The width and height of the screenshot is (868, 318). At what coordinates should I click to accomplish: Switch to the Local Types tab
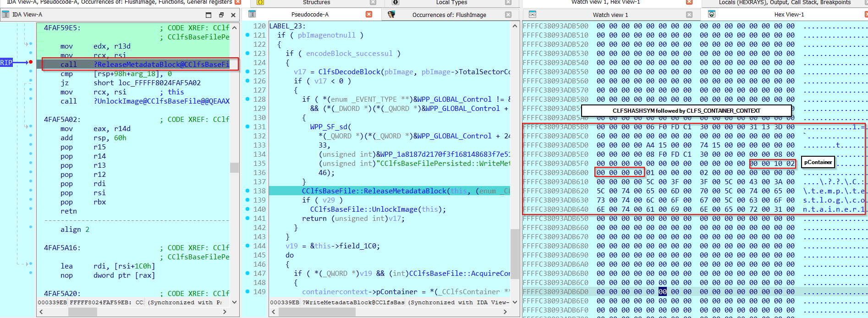(451, 2)
